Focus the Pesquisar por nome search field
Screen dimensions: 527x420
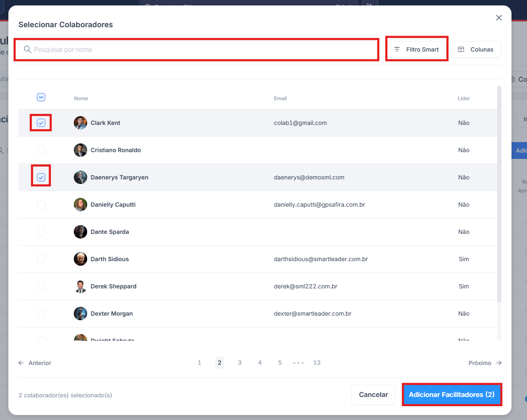201,49
